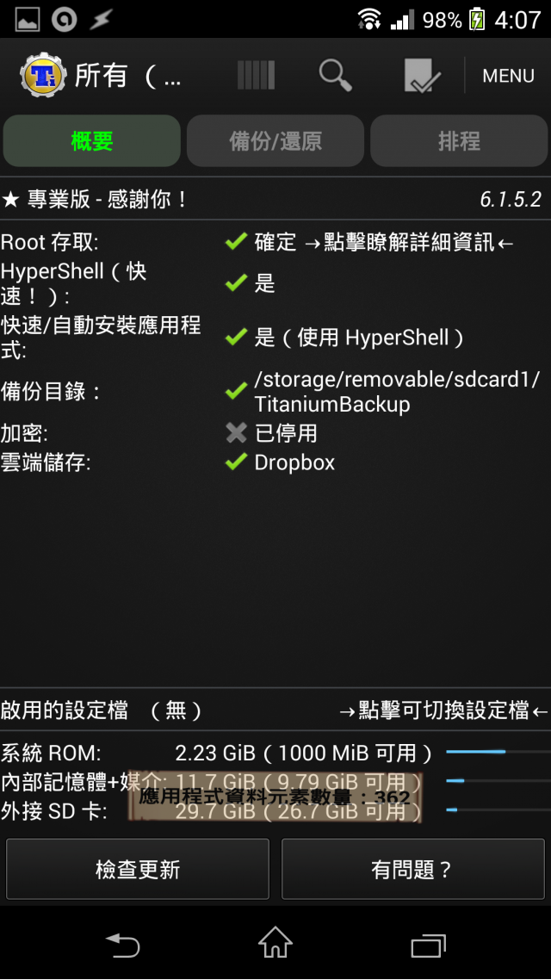Image resolution: width=551 pixels, height=980 pixels.
Task: Tap the Dropbox cloud storage checkmark
Action: click(x=236, y=462)
